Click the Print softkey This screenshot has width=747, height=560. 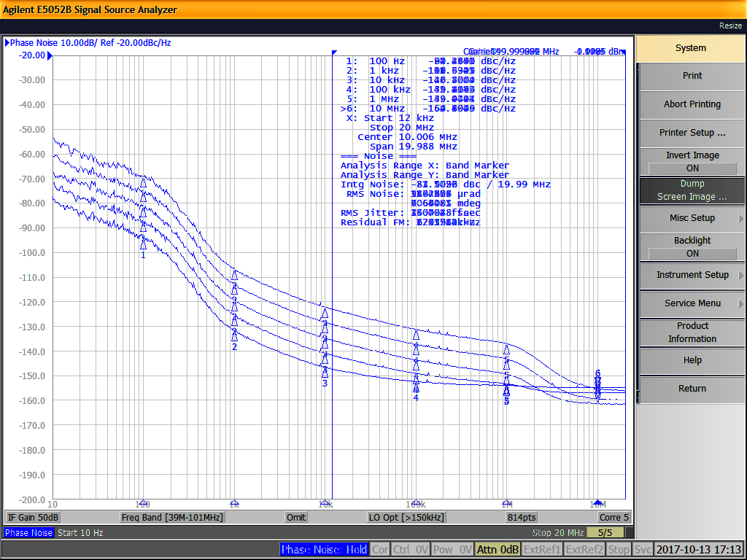(x=690, y=75)
